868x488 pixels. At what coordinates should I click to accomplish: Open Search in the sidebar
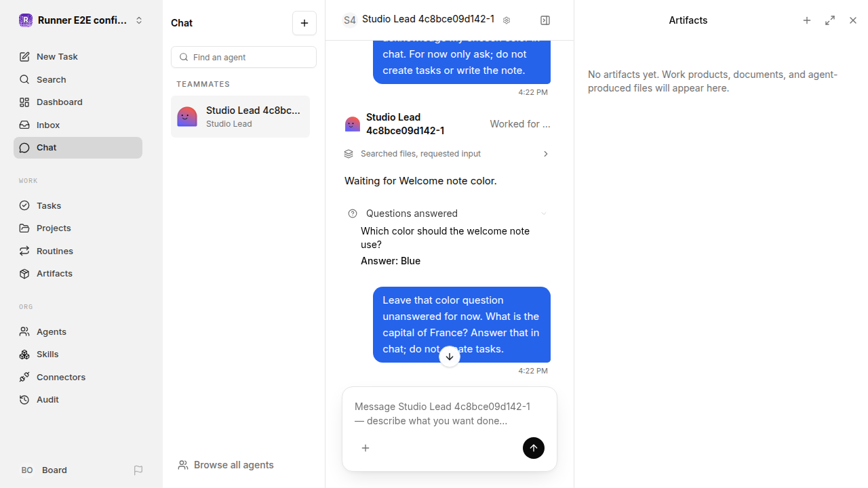click(78, 79)
